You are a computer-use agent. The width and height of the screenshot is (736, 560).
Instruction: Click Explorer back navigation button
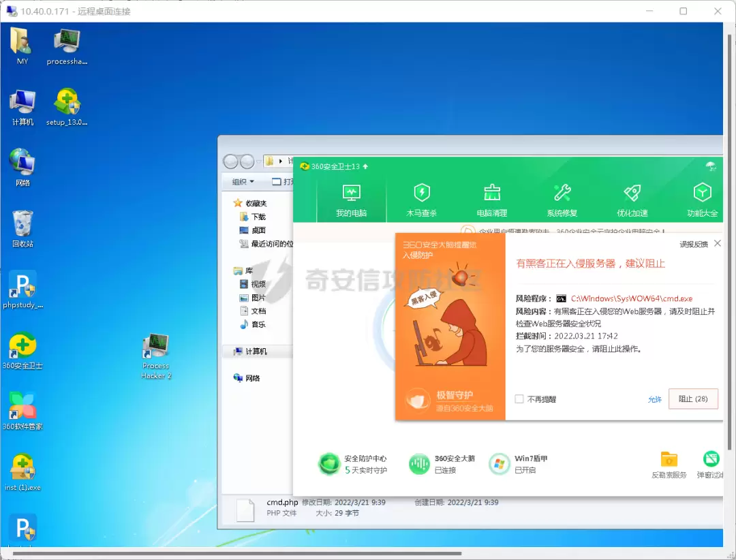pyautogui.click(x=230, y=161)
